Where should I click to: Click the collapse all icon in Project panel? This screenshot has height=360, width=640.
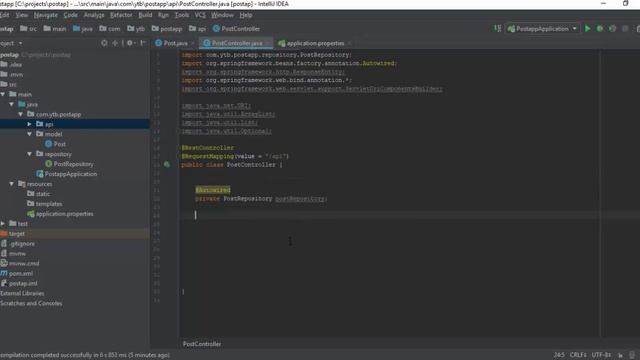pyautogui.click(x=116, y=43)
